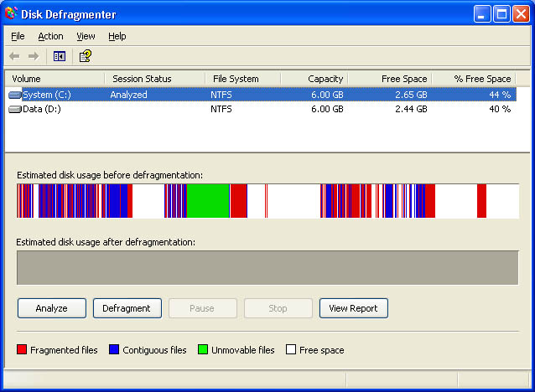This screenshot has width=535, height=392.
Task: Sort by the Session Status column header
Action: (155, 79)
